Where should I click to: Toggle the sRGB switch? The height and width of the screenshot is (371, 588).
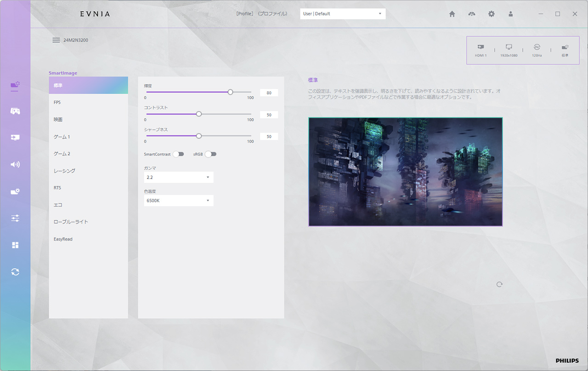click(x=210, y=154)
